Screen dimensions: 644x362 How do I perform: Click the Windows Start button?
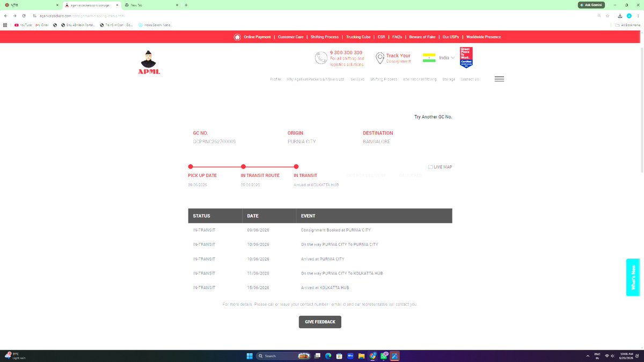tap(250, 356)
